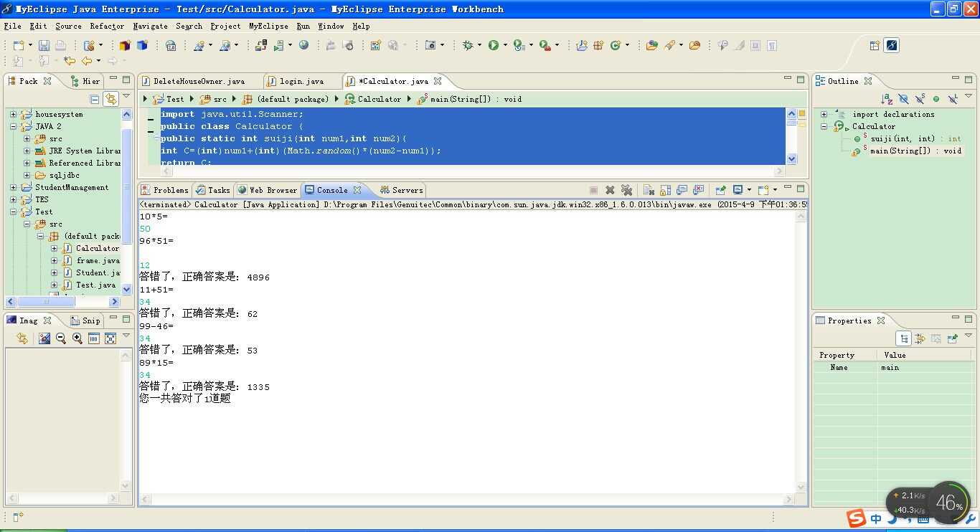Screen dimensions: 980x532
Task: Click the camera screenshot toolbar icon
Action: (x=430, y=45)
